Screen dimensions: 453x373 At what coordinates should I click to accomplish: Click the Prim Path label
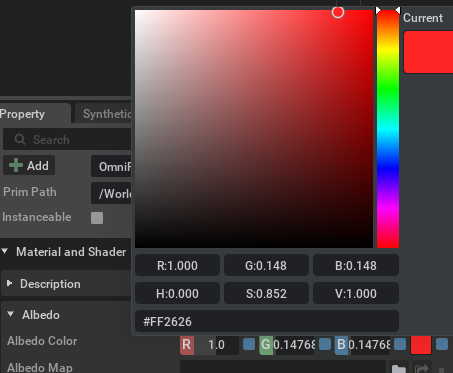pyautogui.click(x=30, y=192)
